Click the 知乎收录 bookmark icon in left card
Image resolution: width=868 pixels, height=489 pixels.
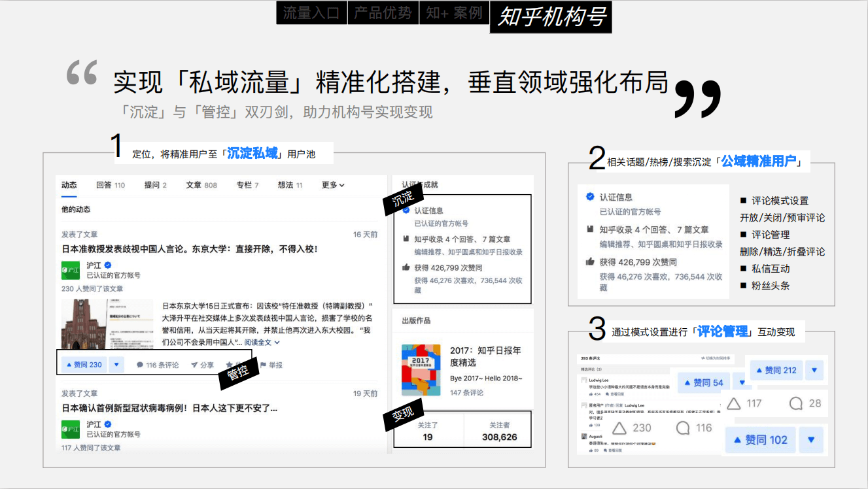coord(407,239)
